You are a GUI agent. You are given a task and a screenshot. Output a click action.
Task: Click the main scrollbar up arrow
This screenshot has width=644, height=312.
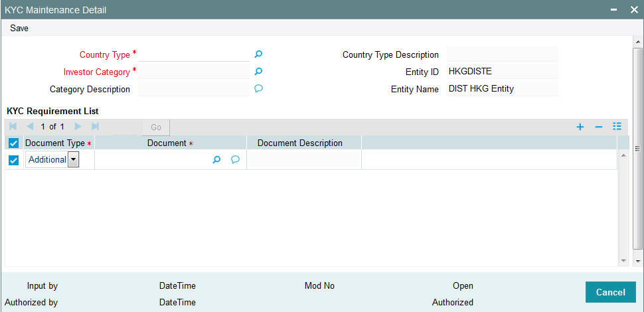point(638,42)
